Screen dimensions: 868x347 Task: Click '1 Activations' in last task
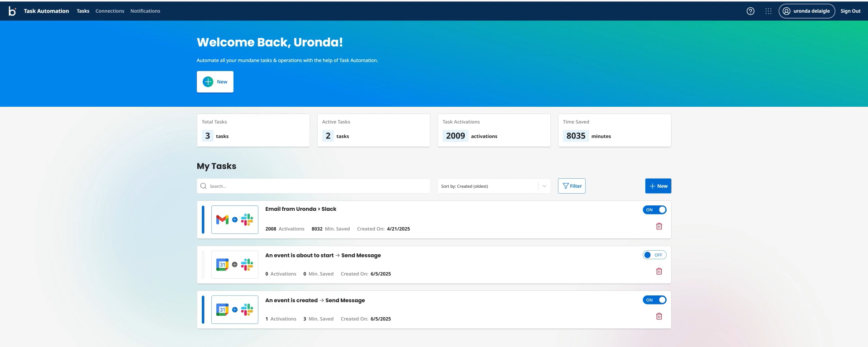point(281,319)
